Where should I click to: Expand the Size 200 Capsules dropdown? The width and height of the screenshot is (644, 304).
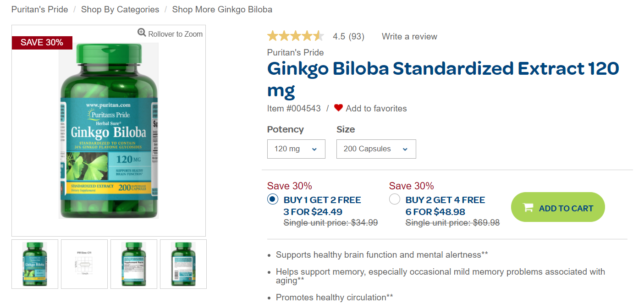point(376,149)
